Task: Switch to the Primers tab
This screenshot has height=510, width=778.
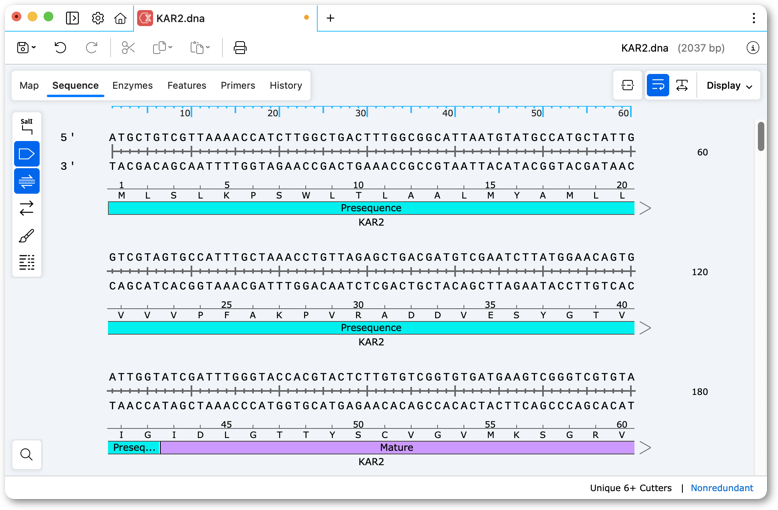Action: [238, 85]
